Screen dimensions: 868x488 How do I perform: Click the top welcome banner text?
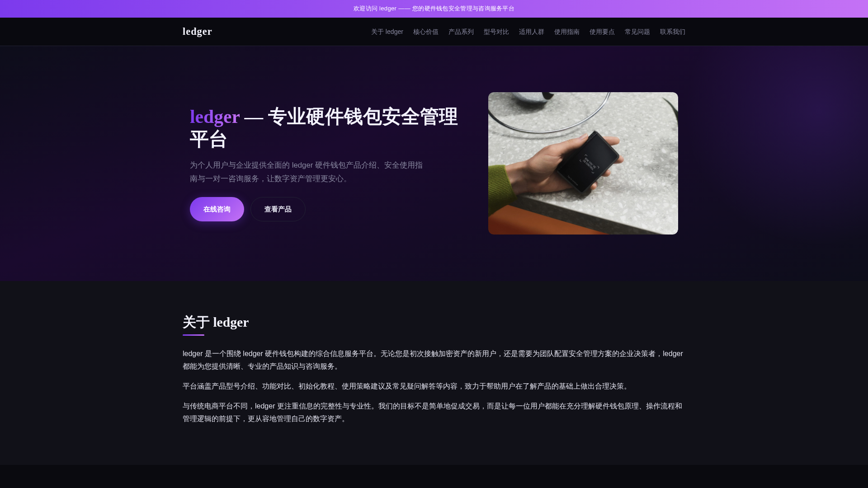tap(434, 9)
